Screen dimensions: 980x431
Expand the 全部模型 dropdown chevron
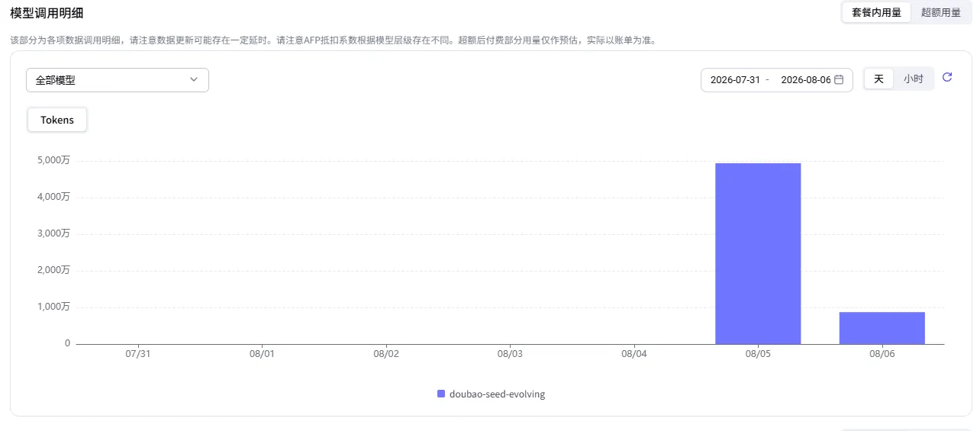(x=194, y=79)
